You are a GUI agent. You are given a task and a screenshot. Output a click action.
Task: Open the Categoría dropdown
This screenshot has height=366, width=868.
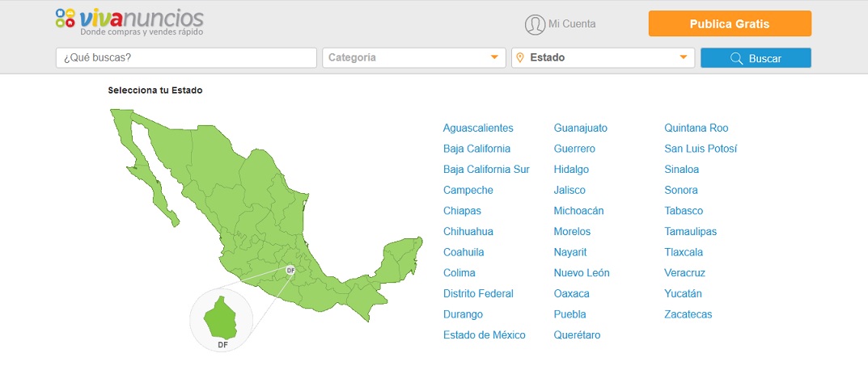tap(414, 57)
